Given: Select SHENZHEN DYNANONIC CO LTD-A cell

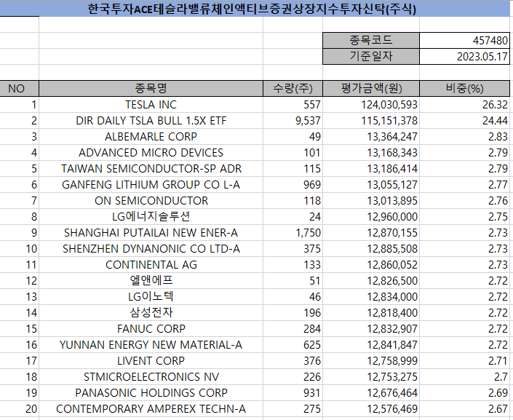Looking at the screenshot, I should 151,249.
